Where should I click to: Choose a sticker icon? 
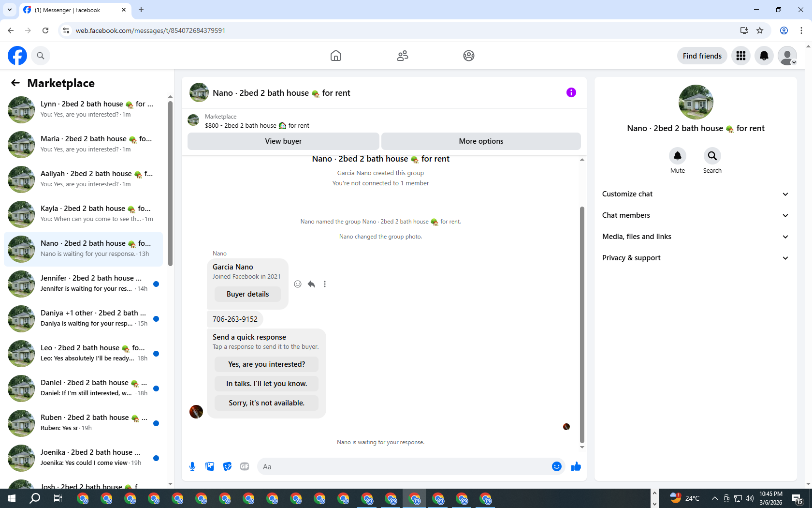point(227,466)
